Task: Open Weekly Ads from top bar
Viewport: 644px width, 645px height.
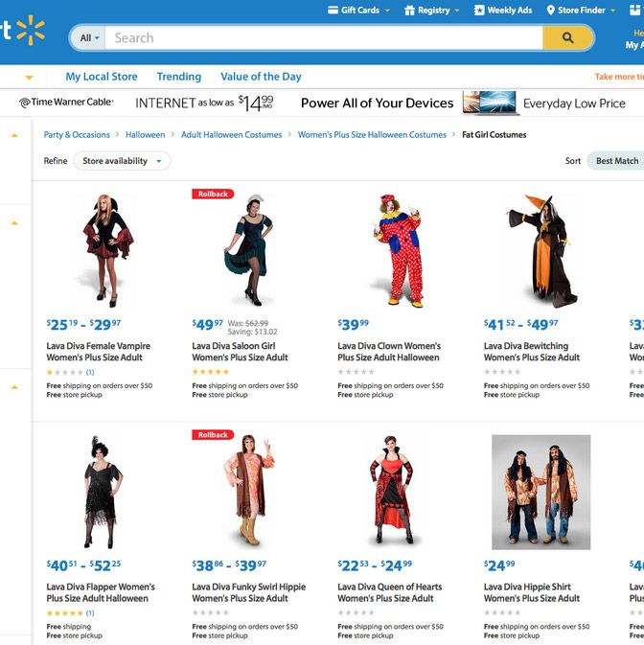Action: [x=503, y=11]
